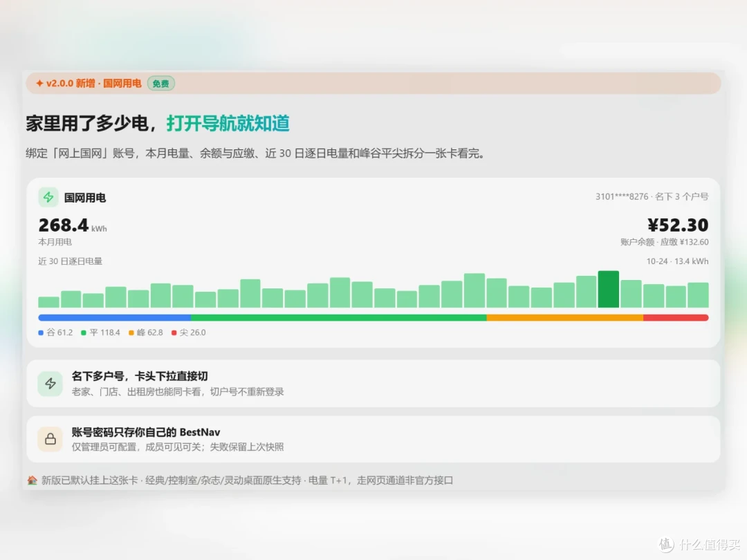Click the 名下多户号，卡头下拉直接切 heading
The width and height of the screenshot is (747, 560).
coord(140,376)
